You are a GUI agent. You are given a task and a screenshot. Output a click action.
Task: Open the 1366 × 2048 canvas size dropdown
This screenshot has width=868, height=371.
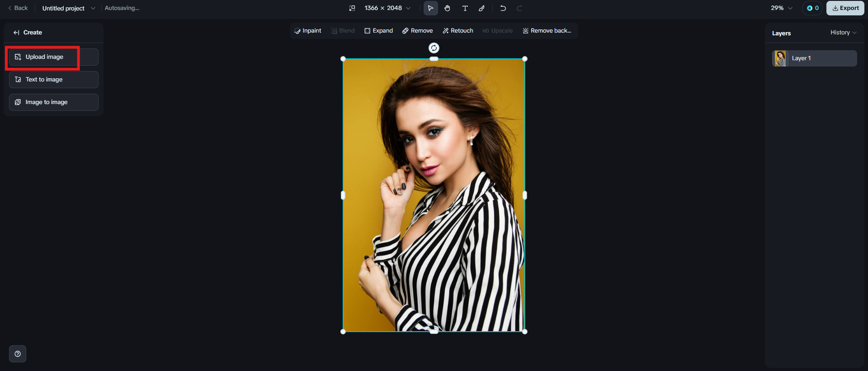click(387, 8)
